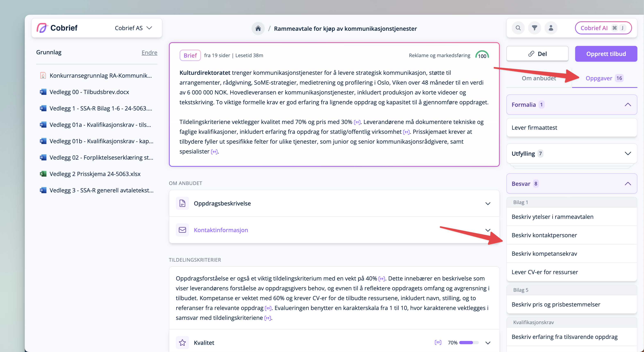Expand the Kontaktinformasjon section
This screenshot has height=352, width=644.
pos(488,230)
